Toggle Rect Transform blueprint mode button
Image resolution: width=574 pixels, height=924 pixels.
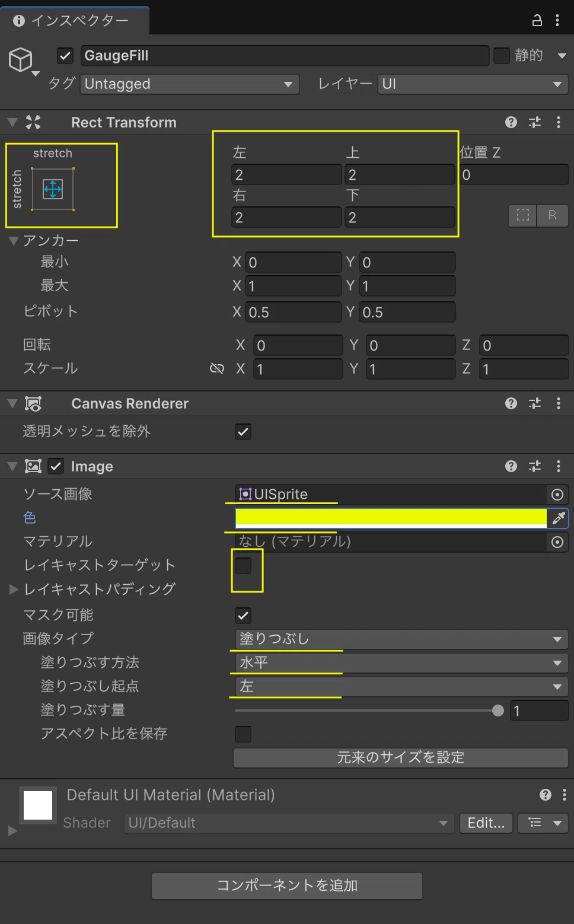(x=523, y=215)
